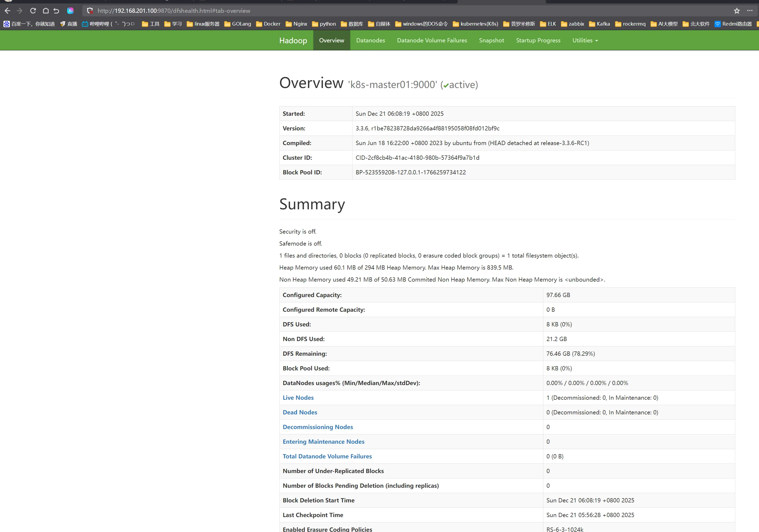The height and width of the screenshot is (532, 759).
Task: Click the undo/restore tab icon
Action: coord(56,11)
